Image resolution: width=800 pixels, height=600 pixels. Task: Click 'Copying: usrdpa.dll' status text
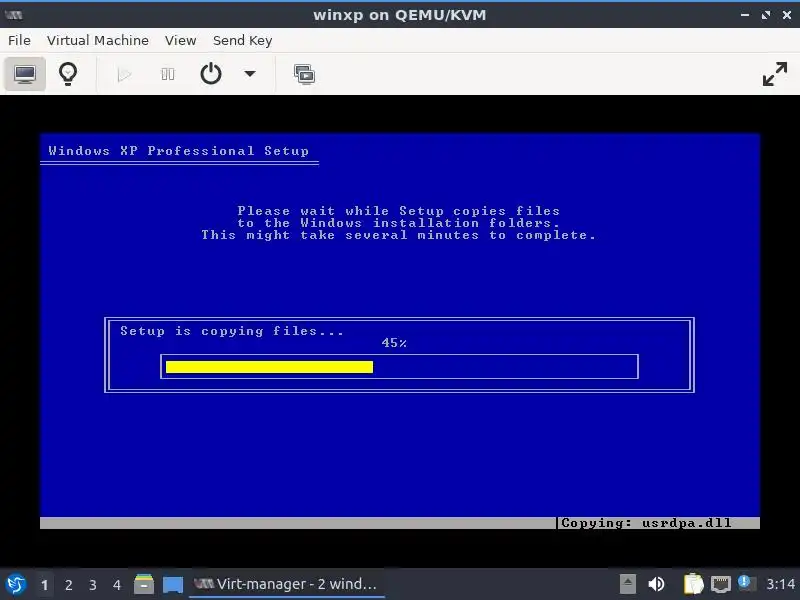[x=646, y=523]
